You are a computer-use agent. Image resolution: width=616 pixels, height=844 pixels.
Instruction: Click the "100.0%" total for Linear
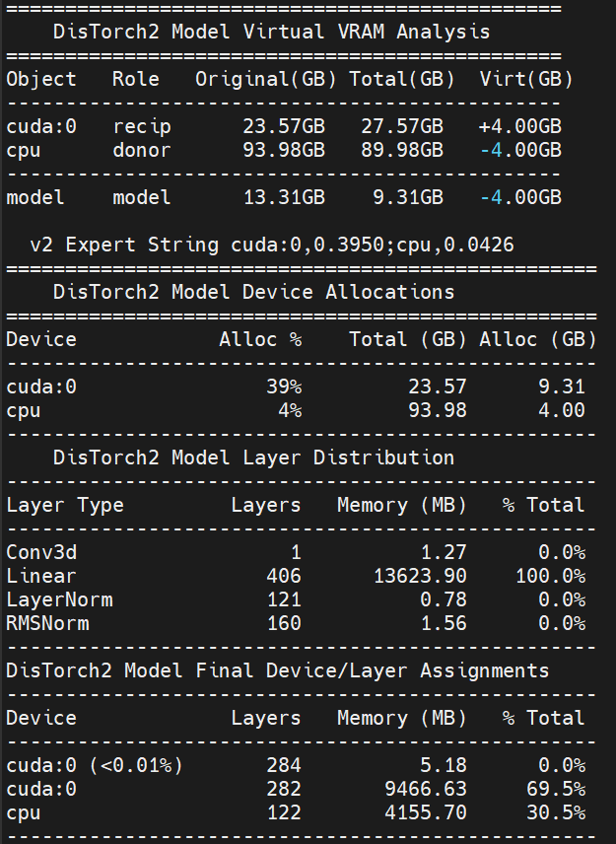[550, 576]
